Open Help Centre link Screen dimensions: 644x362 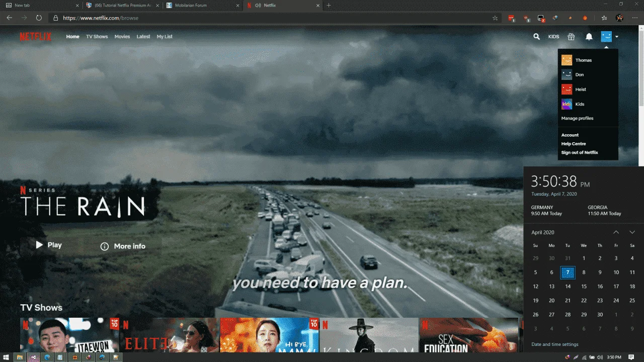pyautogui.click(x=574, y=144)
